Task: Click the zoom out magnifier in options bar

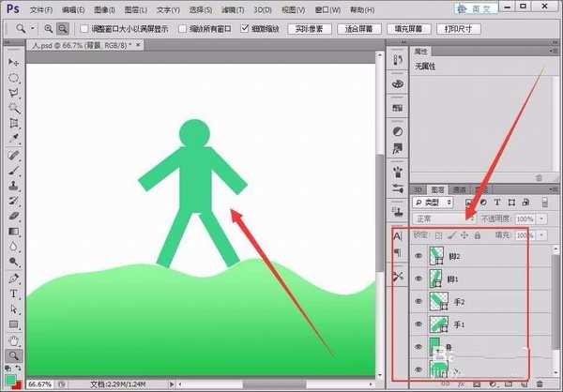Action: (x=63, y=29)
